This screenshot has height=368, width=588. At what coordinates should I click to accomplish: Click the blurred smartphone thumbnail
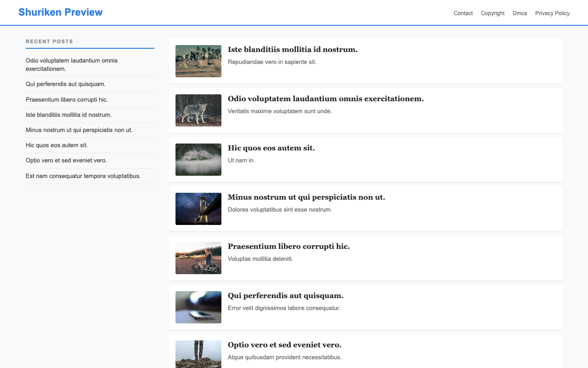coord(198,307)
